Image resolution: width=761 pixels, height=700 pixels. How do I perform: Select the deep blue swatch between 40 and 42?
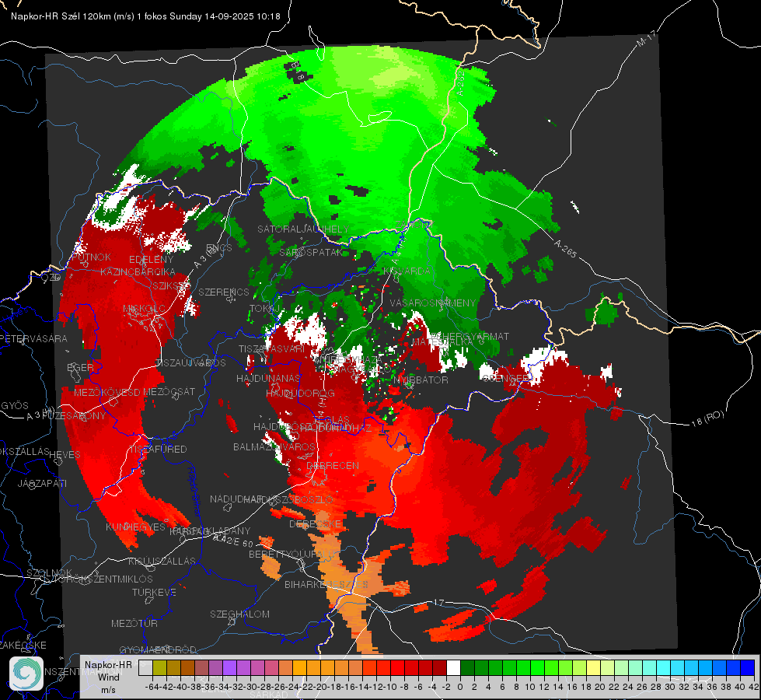(748, 668)
